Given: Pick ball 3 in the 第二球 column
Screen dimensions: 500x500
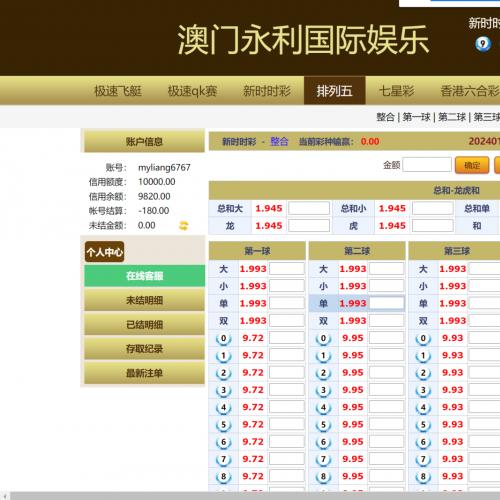Looking at the screenshot, I should click(x=323, y=390).
